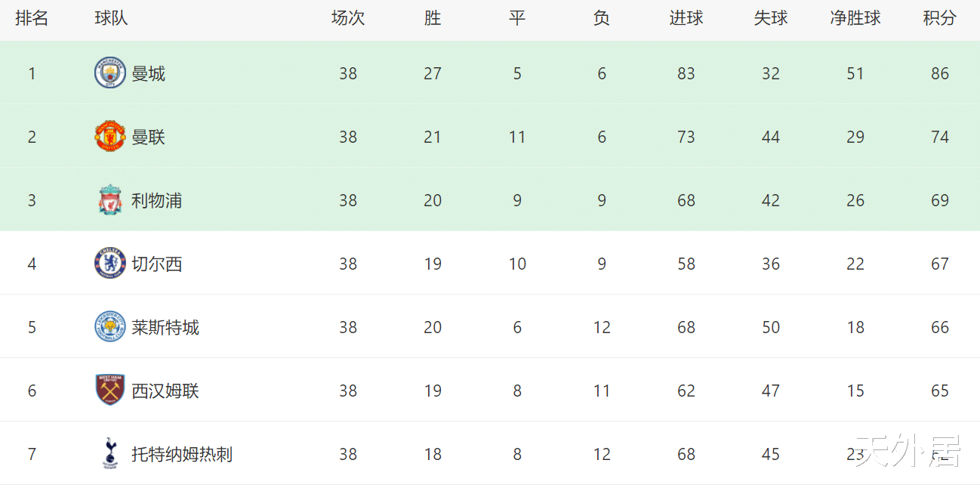Select the 切尔西 team name
The height and width of the screenshot is (491, 980).
click(x=156, y=264)
